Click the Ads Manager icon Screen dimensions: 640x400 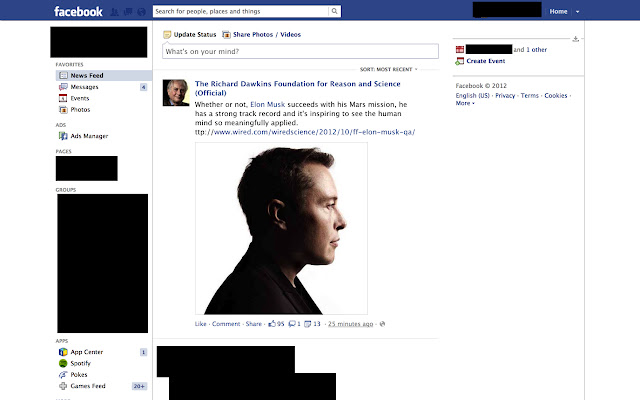coord(63,136)
